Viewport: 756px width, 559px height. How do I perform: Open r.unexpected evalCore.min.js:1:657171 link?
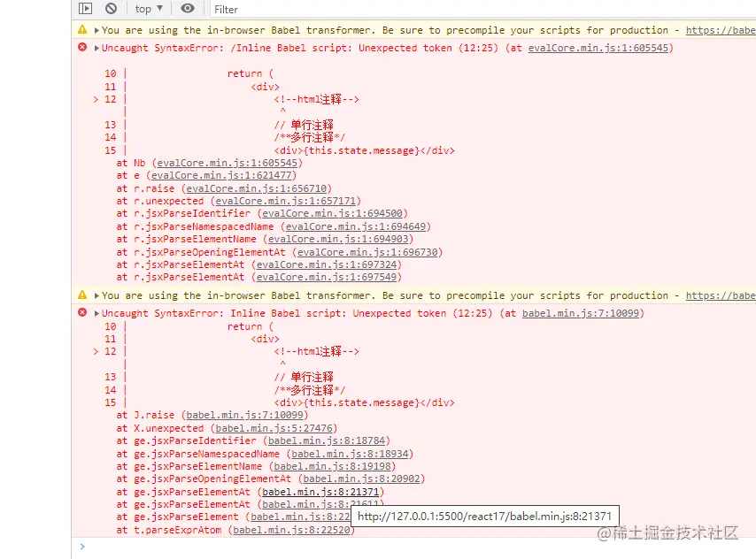[285, 201]
